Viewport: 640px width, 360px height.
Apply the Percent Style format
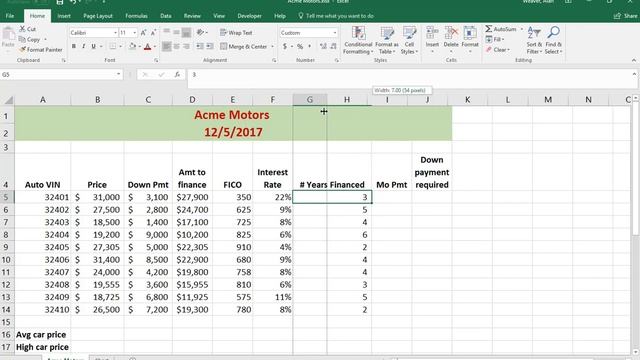(300, 47)
